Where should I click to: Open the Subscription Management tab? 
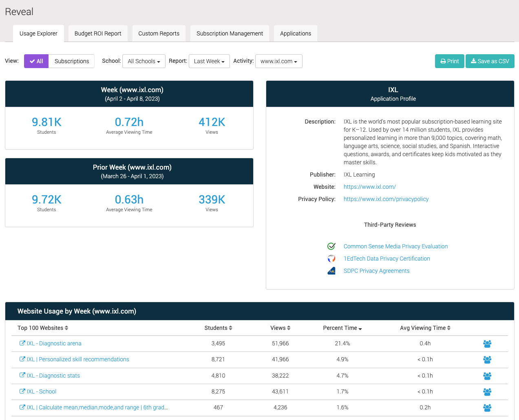[x=230, y=33]
